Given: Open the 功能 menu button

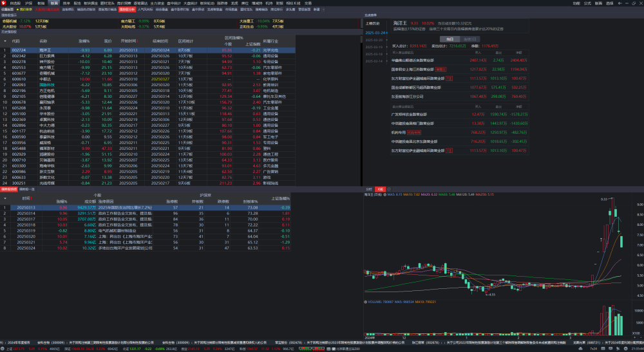Looking at the screenshot, I should point(576,3).
